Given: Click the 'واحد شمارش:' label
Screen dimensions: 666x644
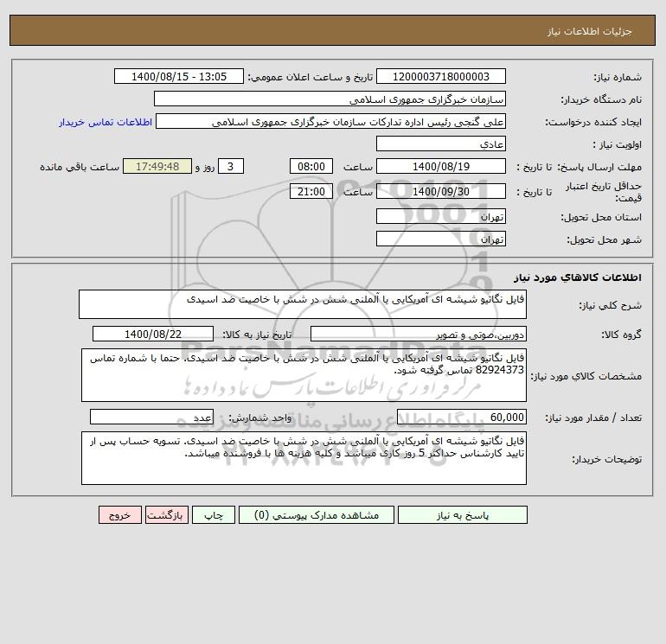Looking at the screenshot, I should 260,418.
